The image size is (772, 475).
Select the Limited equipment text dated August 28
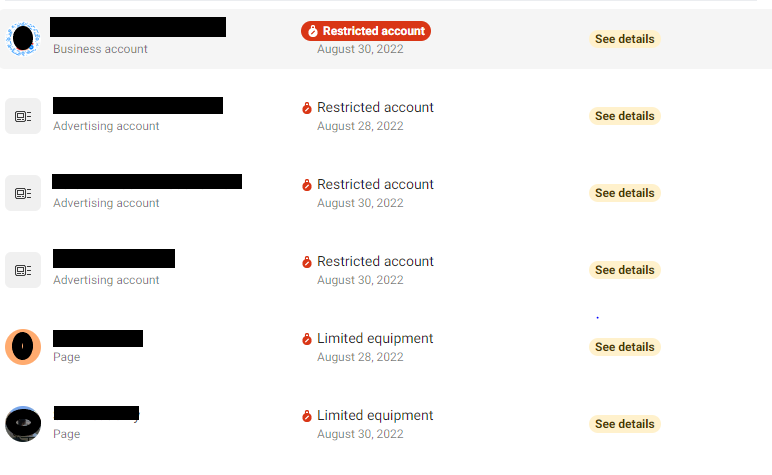pos(375,339)
